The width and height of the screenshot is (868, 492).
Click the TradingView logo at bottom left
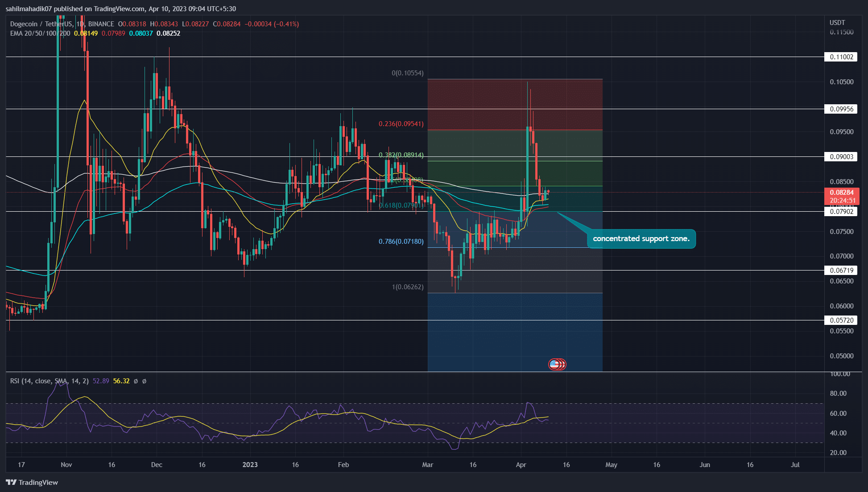32,482
